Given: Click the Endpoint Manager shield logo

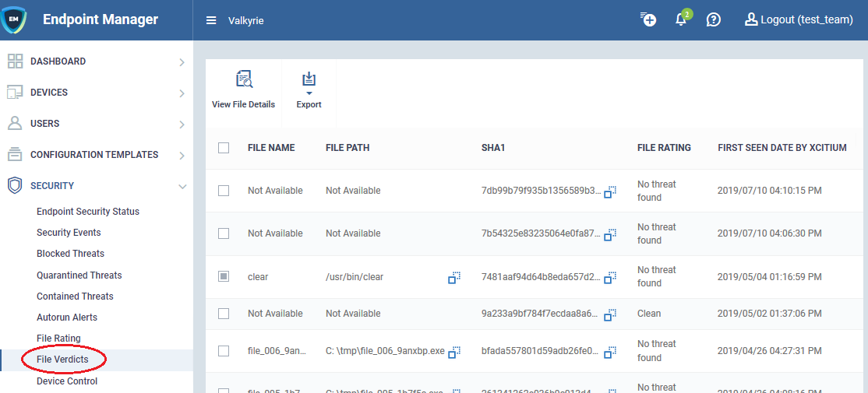Looking at the screenshot, I should [x=12, y=20].
